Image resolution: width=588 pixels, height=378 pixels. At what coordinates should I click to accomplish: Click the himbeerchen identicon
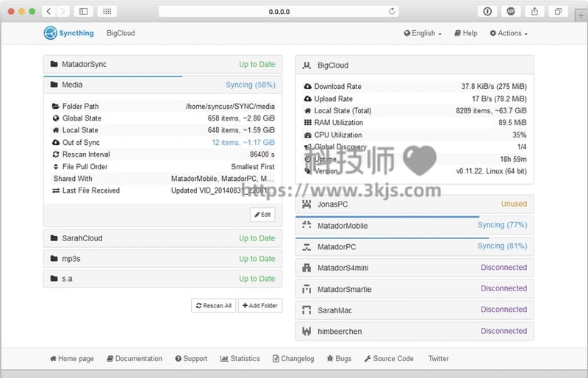click(x=306, y=331)
